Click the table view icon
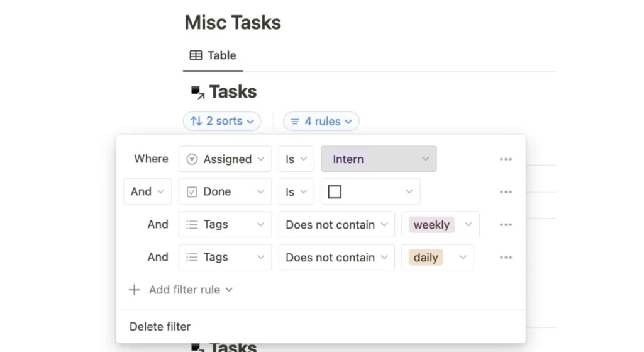Viewport: 644px width, 352px height. (196, 55)
